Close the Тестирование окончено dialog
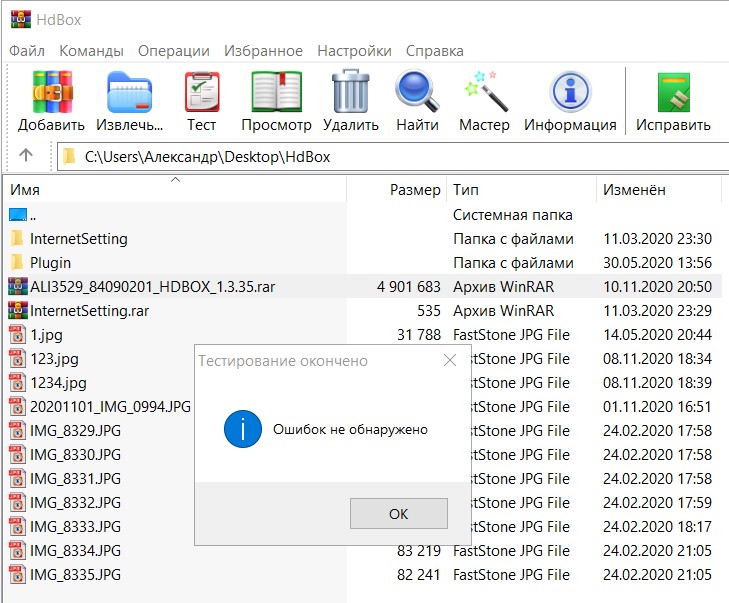Viewport: 729px width, 603px height. click(450, 360)
